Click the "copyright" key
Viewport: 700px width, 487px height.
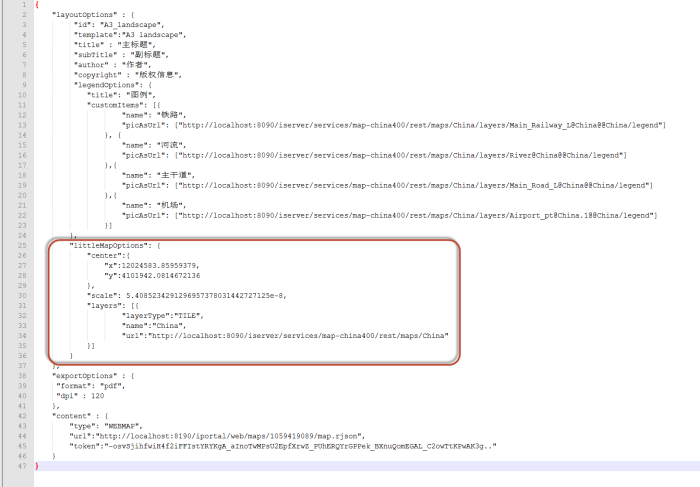point(98,75)
